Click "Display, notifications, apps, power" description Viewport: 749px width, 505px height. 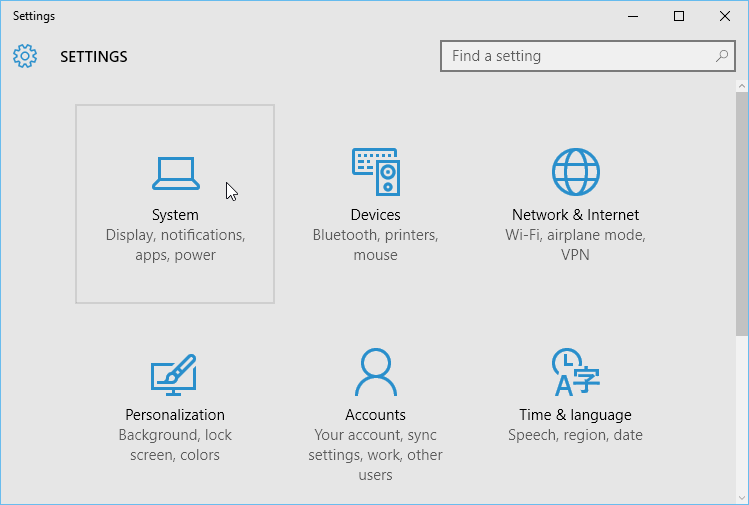[175, 245]
